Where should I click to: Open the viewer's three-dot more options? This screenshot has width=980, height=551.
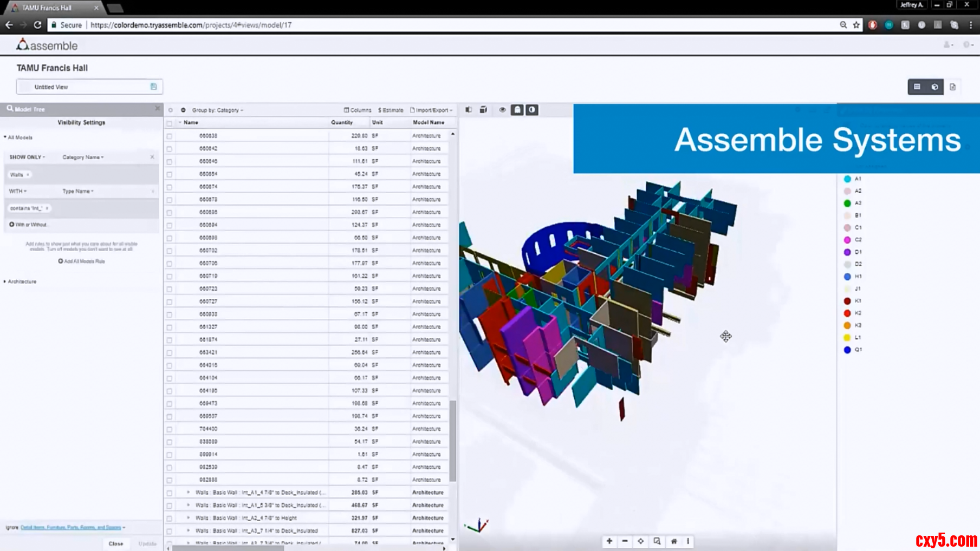(688, 541)
